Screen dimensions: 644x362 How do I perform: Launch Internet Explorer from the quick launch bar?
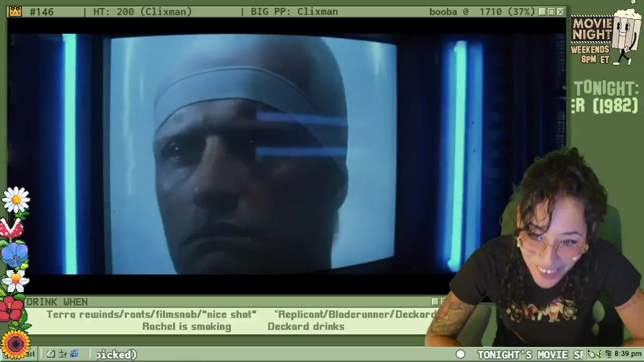pos(74,354)
